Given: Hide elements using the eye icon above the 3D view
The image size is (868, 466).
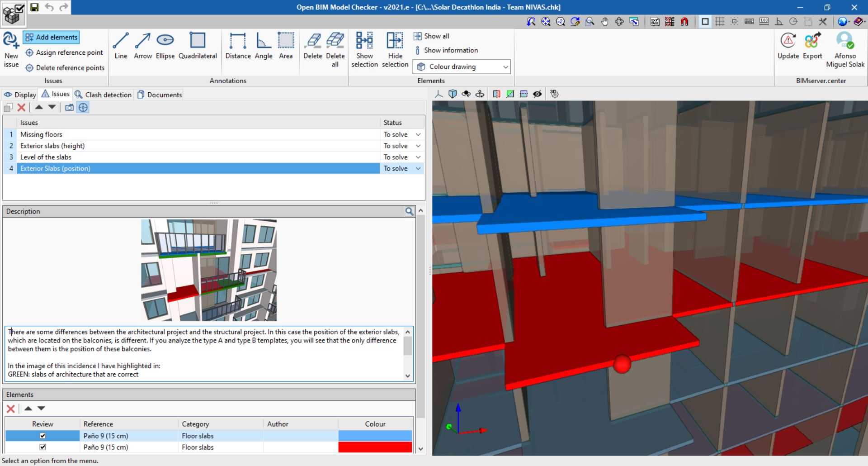Looking at the screenshot, I should (x=538, y=94).
